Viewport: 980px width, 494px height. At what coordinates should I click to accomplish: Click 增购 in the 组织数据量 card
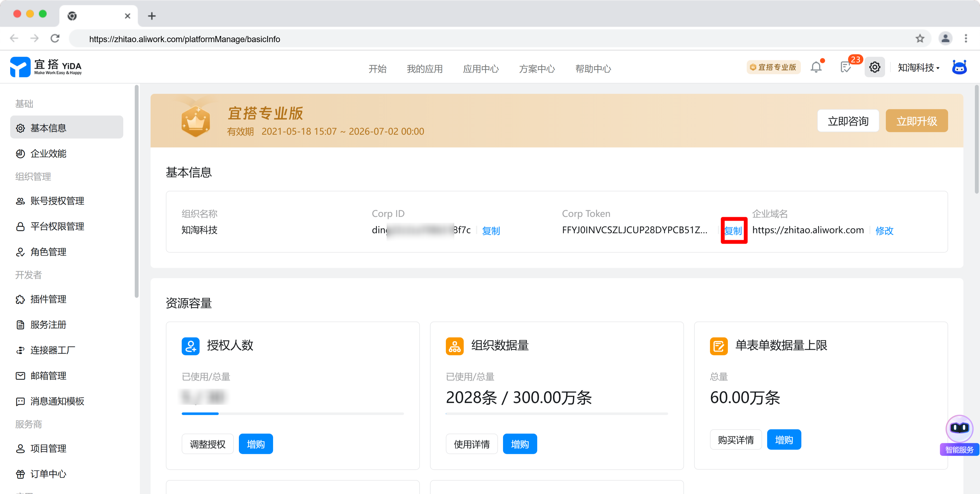click(520, 444)
